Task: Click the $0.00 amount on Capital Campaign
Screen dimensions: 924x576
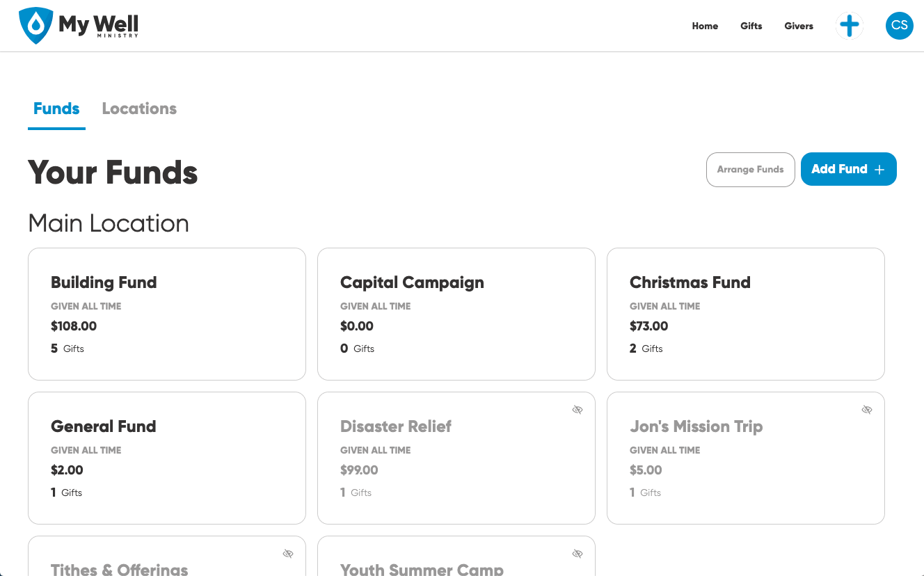Action: click(x=357, y=326)
